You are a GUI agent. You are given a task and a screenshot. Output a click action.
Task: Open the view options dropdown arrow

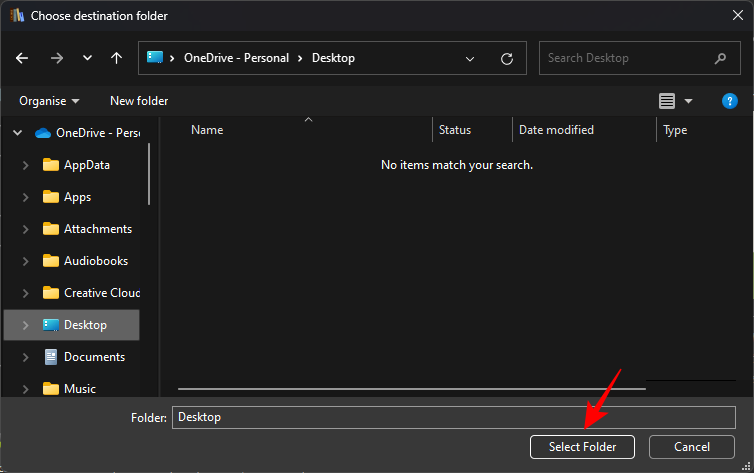[688, 101]
